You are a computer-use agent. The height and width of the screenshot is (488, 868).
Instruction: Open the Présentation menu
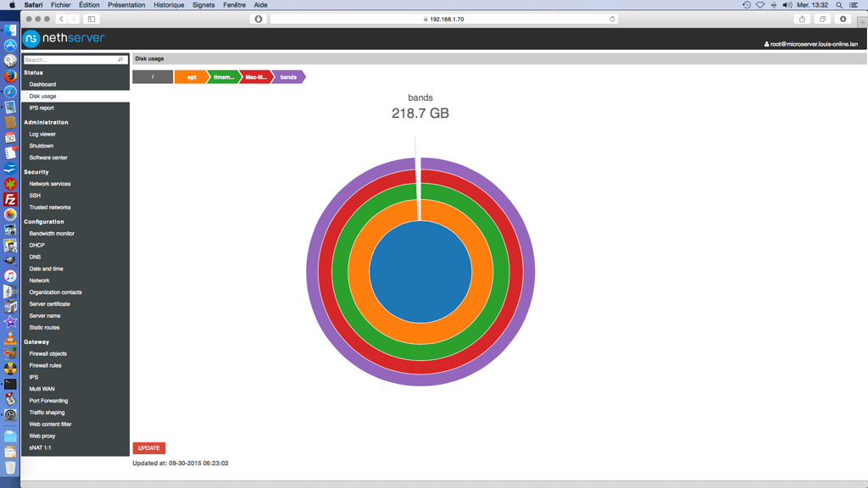coord(126,5)
